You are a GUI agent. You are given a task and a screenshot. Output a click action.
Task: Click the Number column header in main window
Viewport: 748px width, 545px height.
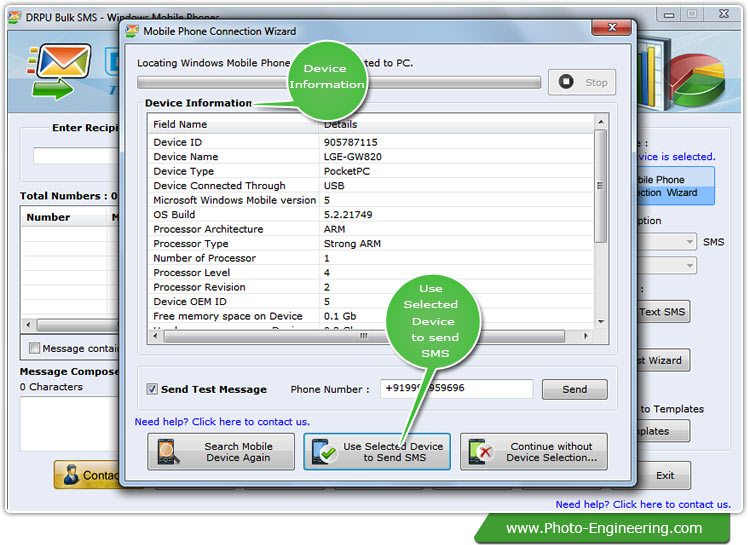pos(64,217)
